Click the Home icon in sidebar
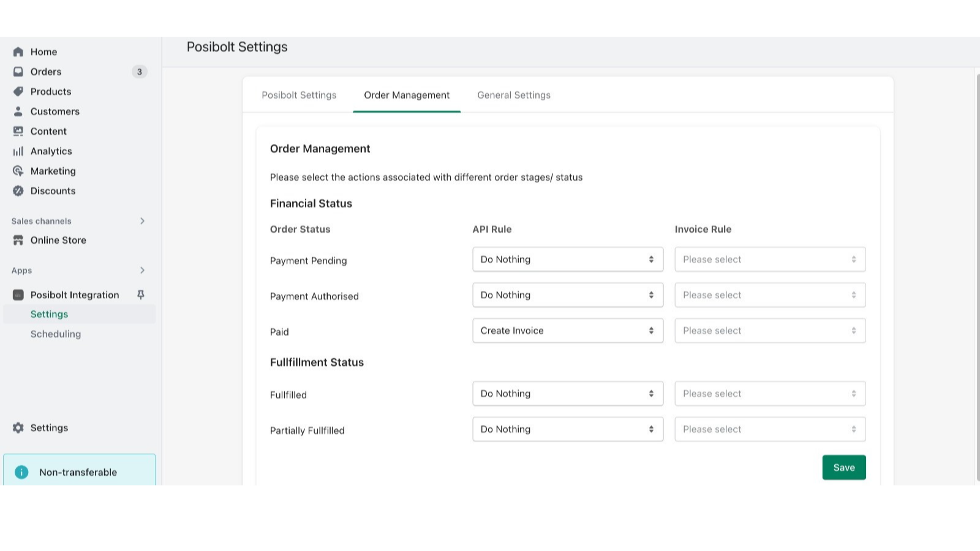The height and width of the screenshot is (551, 980). [x=18, y=52]
